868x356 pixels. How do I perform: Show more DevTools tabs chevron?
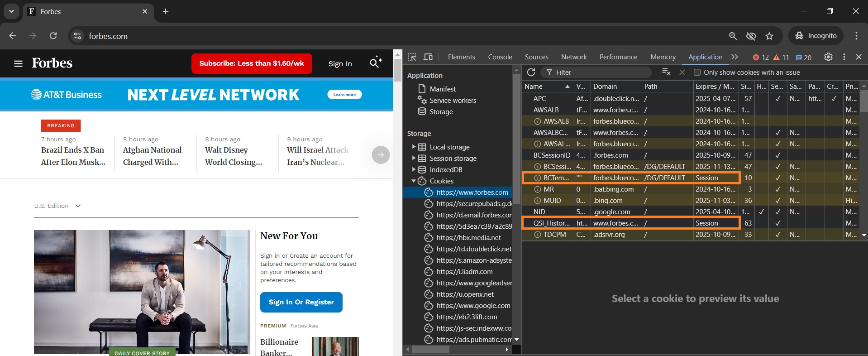[x=734, y=57]
